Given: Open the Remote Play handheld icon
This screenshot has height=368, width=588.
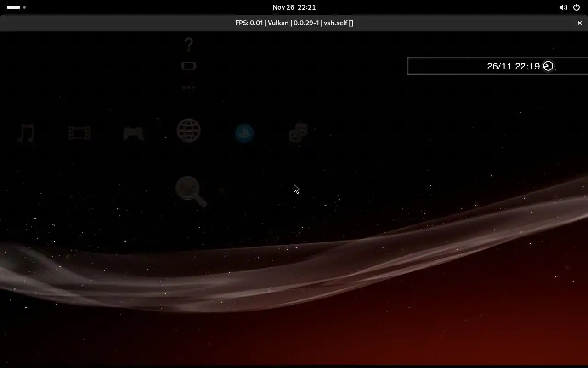Looking at the screenshot, I should [x=188, y=66].
